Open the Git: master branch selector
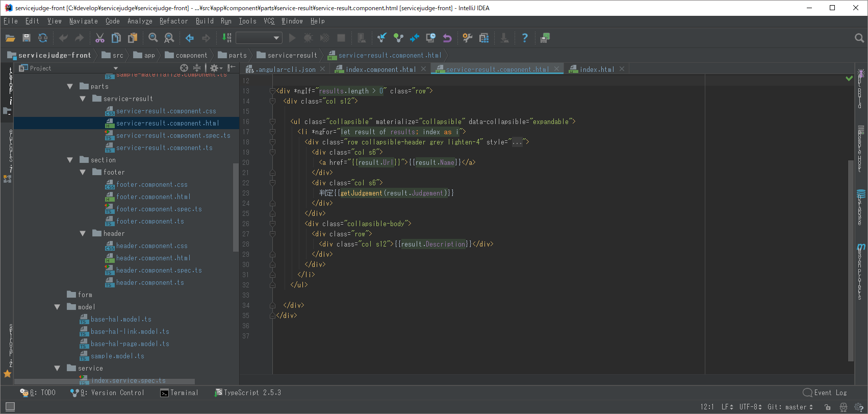Viewport: 868px width, 414px height. click(x=790, y=407)
